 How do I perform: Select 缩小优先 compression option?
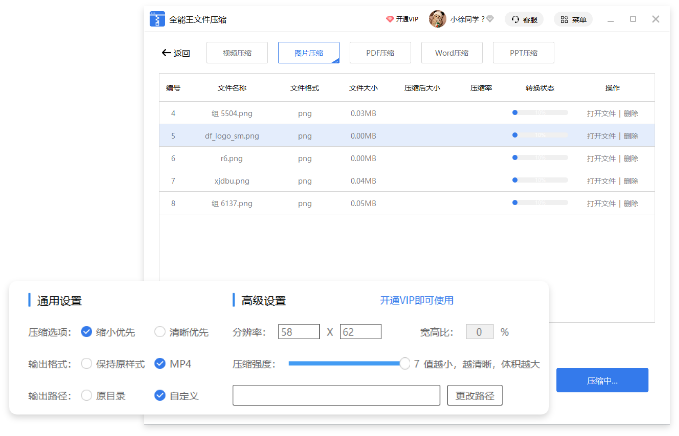pos(87,332)
